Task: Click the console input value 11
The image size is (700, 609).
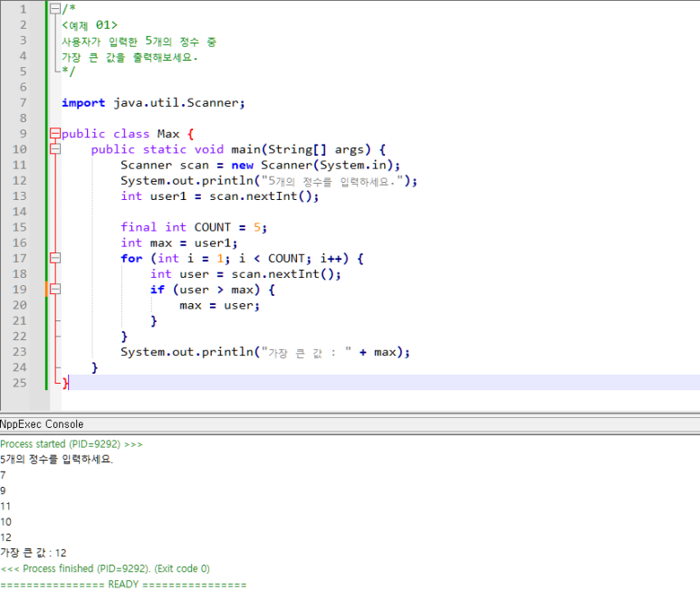Action: 5,506
